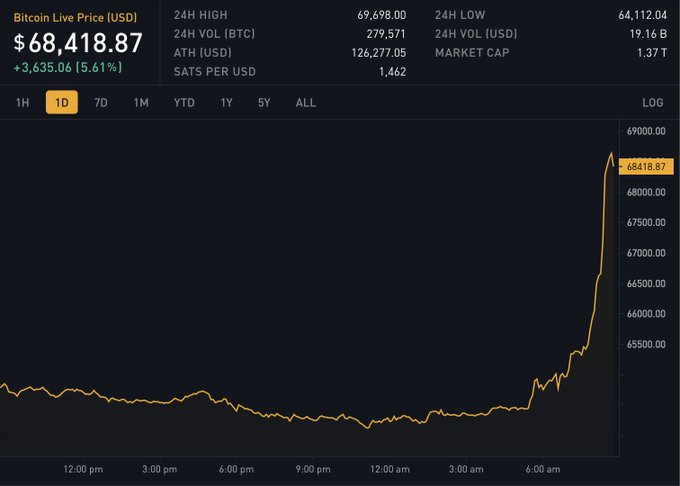Click the 67500.00 axis label

tap(646, 222)
